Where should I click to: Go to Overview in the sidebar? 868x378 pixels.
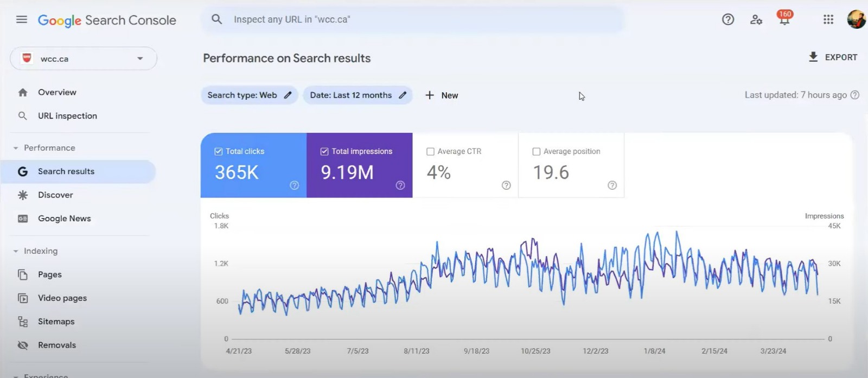(57, 93)
